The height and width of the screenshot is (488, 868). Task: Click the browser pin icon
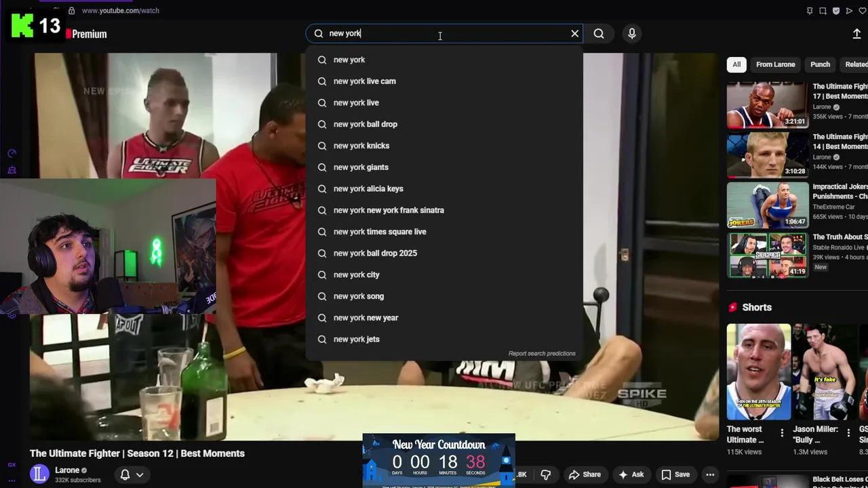coord(810,11)
